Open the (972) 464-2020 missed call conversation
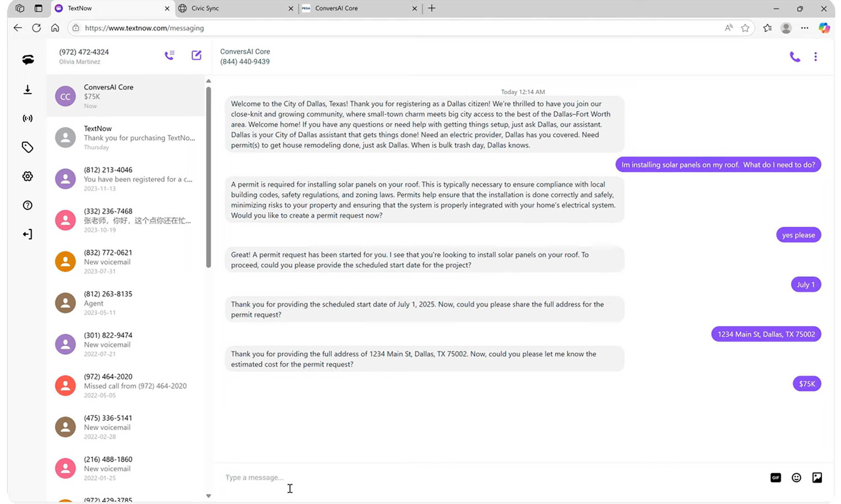This screenshot has height=504, width=841. (125, 386)
